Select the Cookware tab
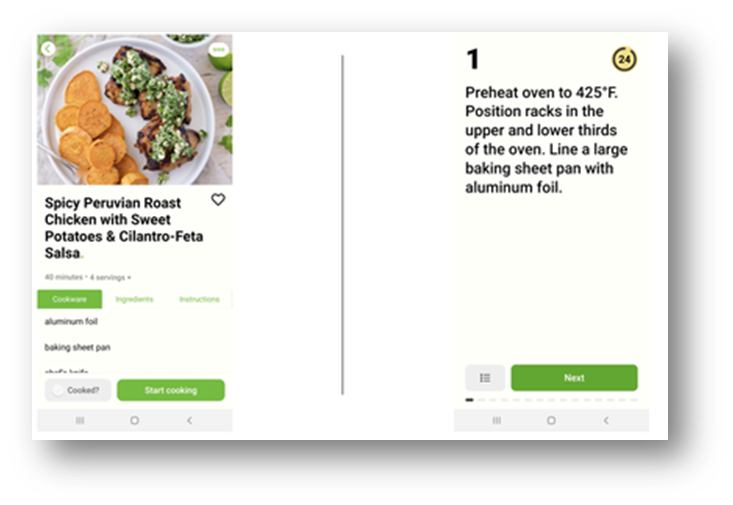Viewport: 733px width, 505px height. click(70, 299)
